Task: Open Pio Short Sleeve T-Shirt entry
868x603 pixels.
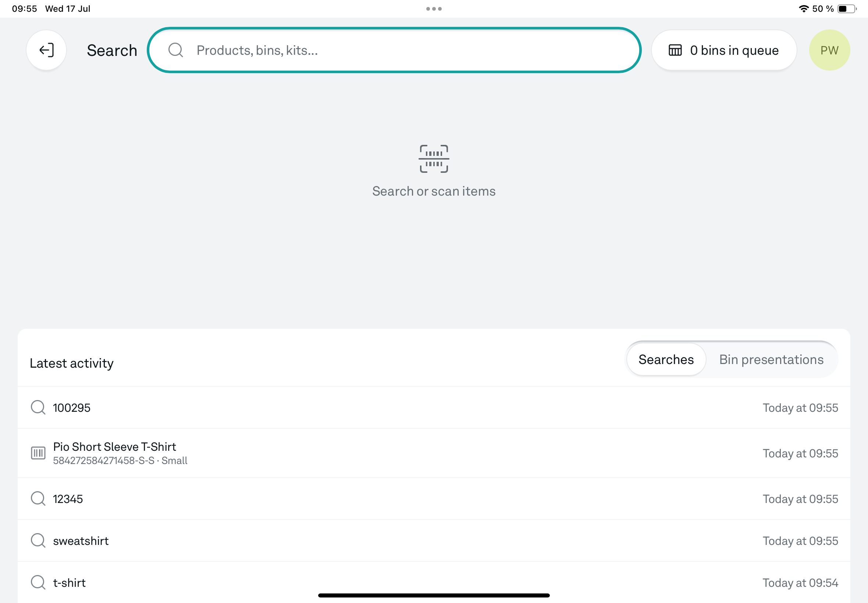Action: 114,447
